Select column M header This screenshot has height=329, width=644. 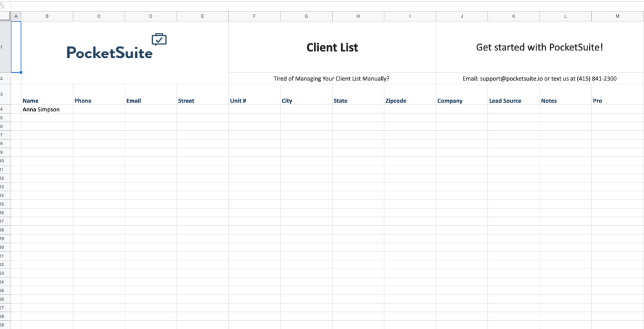click(618, 16)
